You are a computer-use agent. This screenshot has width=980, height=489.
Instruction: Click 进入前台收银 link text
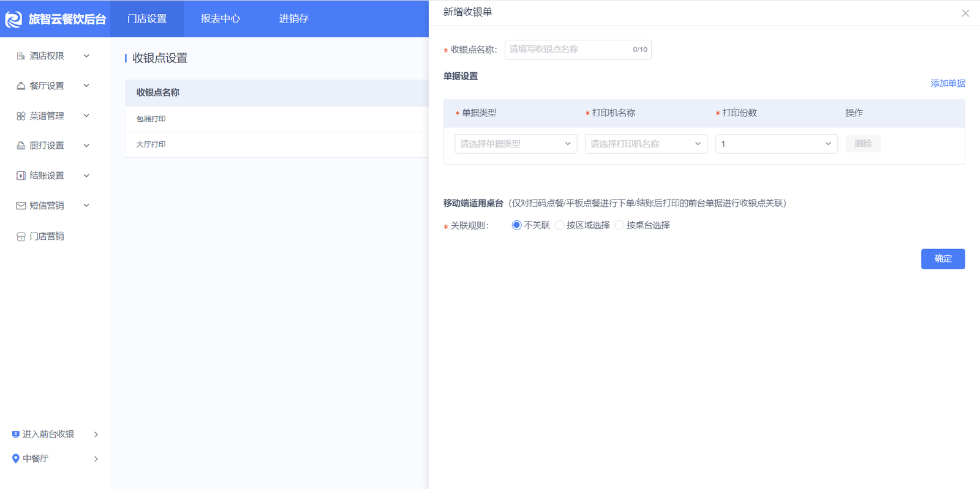point(48,434)
